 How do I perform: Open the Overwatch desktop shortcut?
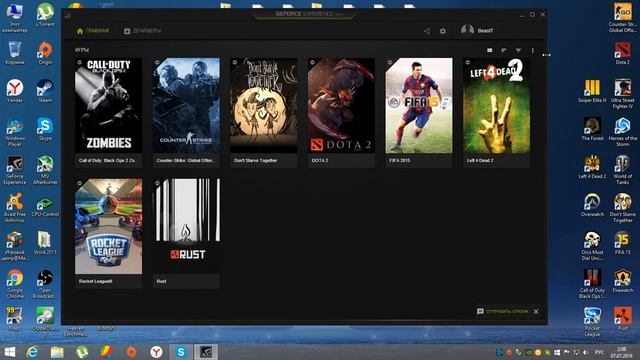[592, 205]
